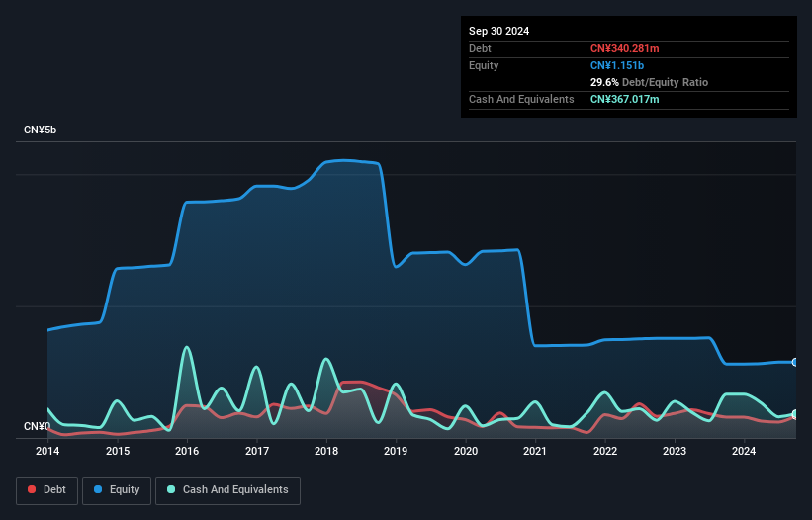Click the Cash value CN¥367.017m
The width and height of the screenshot is (812, 520).
pos(624,99)
